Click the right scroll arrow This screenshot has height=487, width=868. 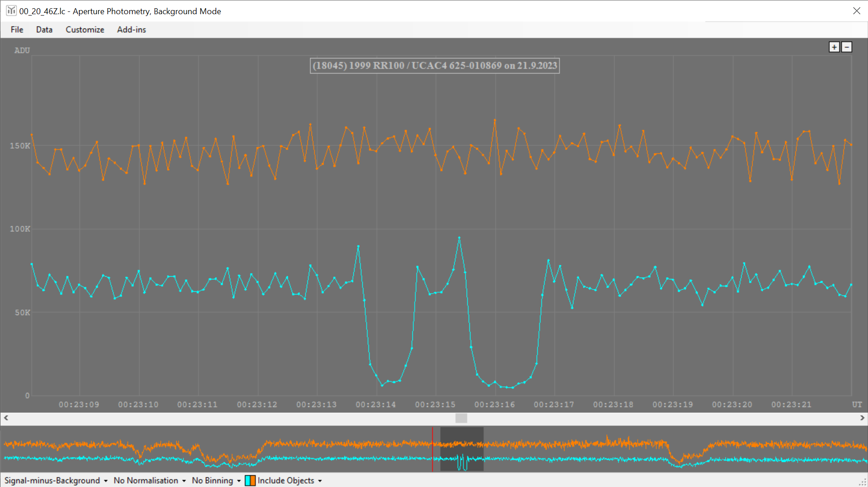862,418
